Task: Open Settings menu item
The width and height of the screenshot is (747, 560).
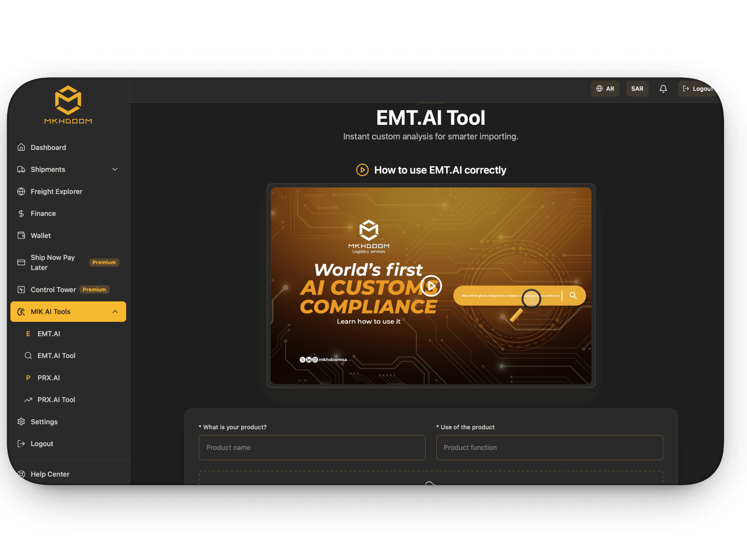Action: point(68,422)
